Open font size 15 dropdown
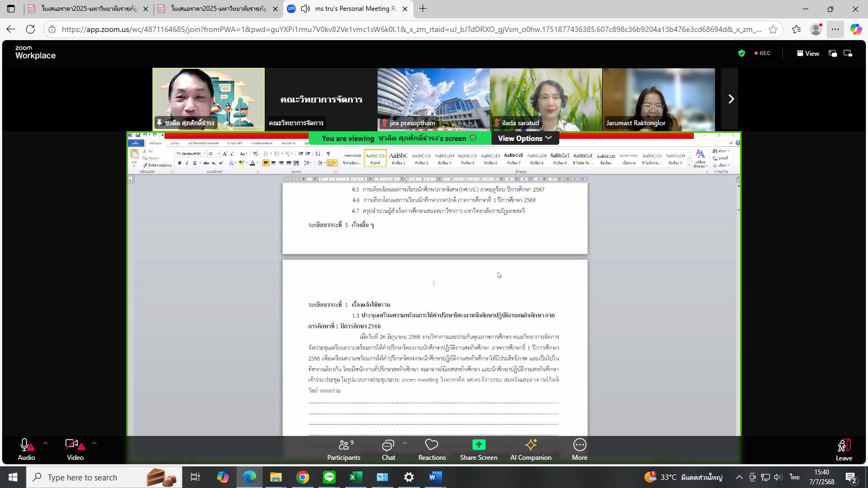 click(x=219, y=153)
